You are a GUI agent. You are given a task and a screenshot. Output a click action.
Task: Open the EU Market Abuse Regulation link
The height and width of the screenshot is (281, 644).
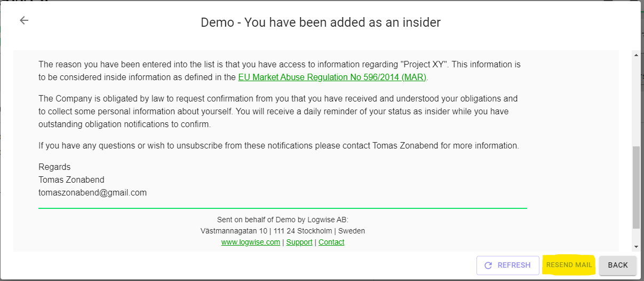[x=332, y=77]
